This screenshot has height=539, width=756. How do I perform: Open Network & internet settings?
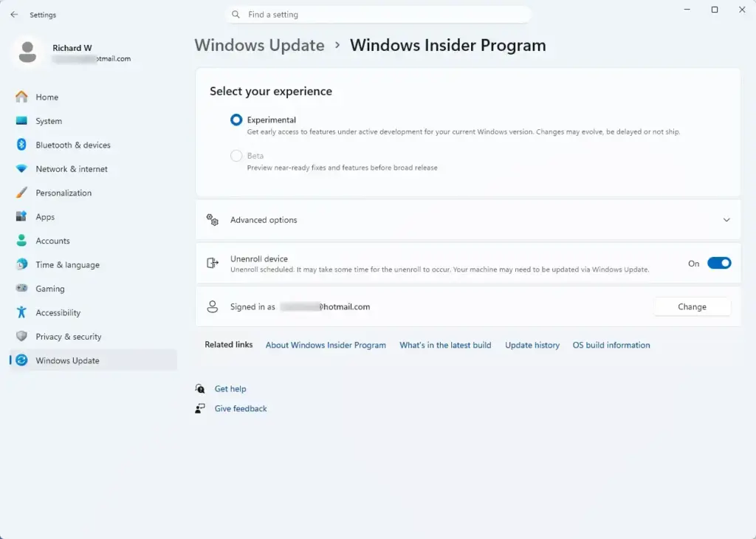tap(93, 169)
